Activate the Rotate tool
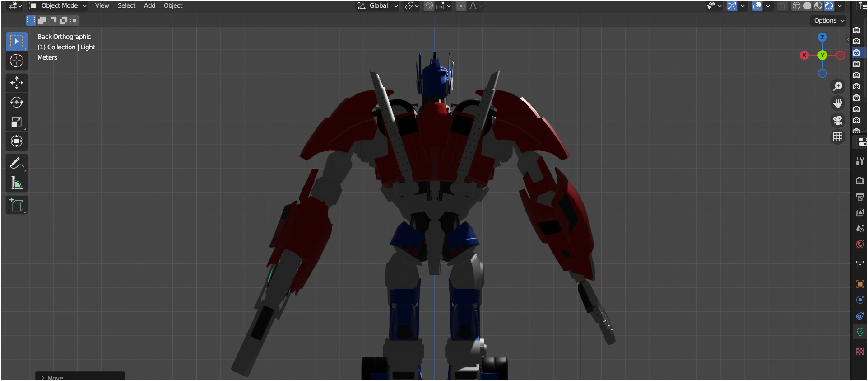 click(17, 102)
